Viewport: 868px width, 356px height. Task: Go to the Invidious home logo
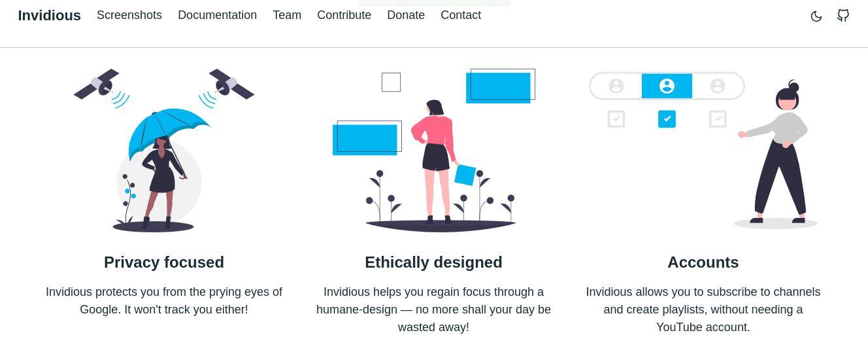point(50,15)
